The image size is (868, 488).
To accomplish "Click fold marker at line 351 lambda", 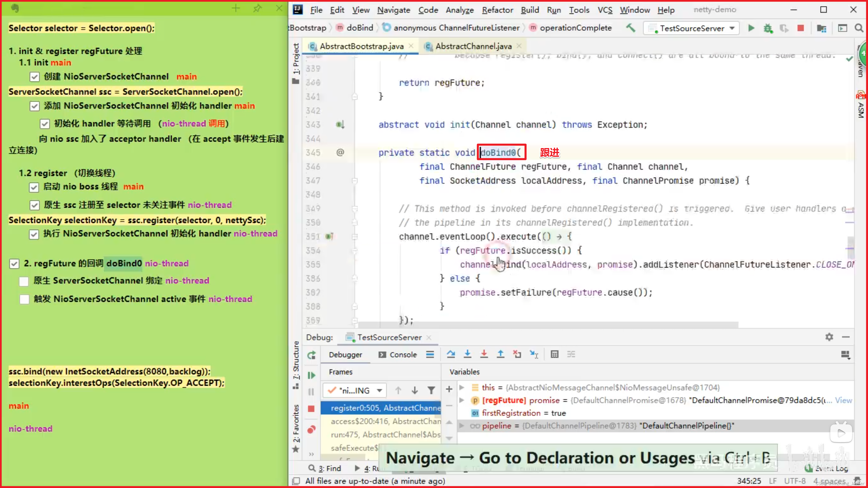I will pyautogui.click(x=354, y=237).
